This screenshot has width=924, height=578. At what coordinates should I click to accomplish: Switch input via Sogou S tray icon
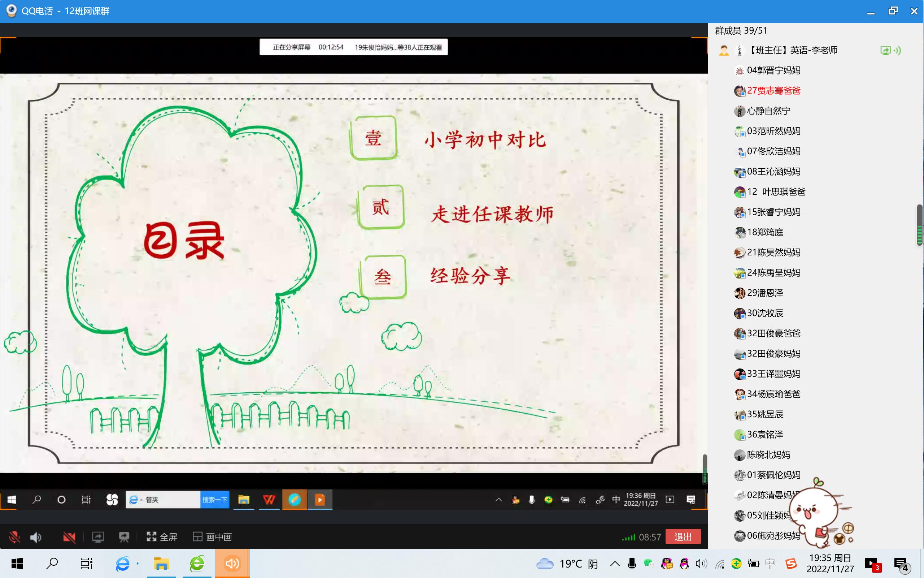pos(791,564)
